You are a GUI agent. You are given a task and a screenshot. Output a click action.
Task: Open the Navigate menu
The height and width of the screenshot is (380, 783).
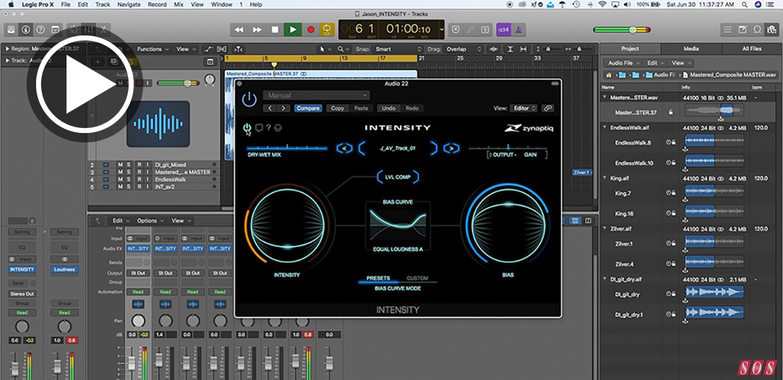(x=129, y=4)
